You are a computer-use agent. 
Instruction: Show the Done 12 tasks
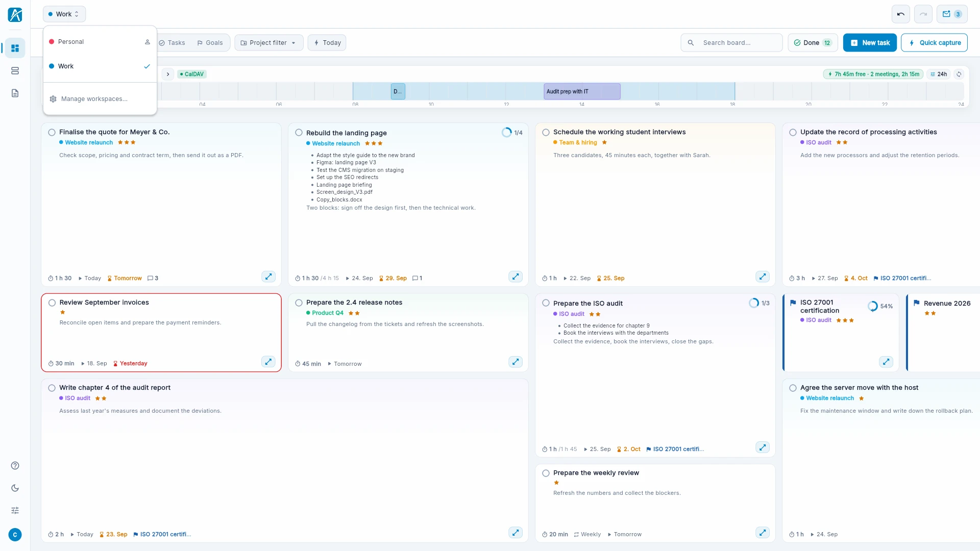click(x=813, y=43)
